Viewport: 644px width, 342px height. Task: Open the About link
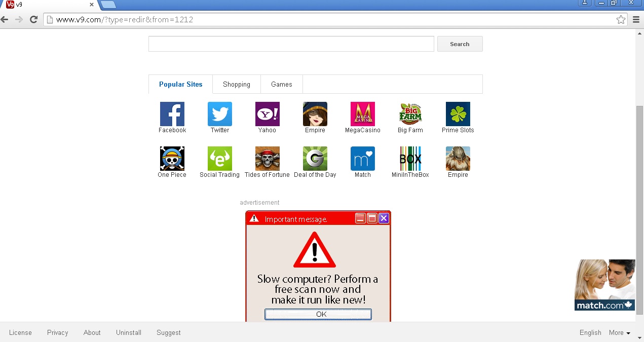(x=92, y=333)
